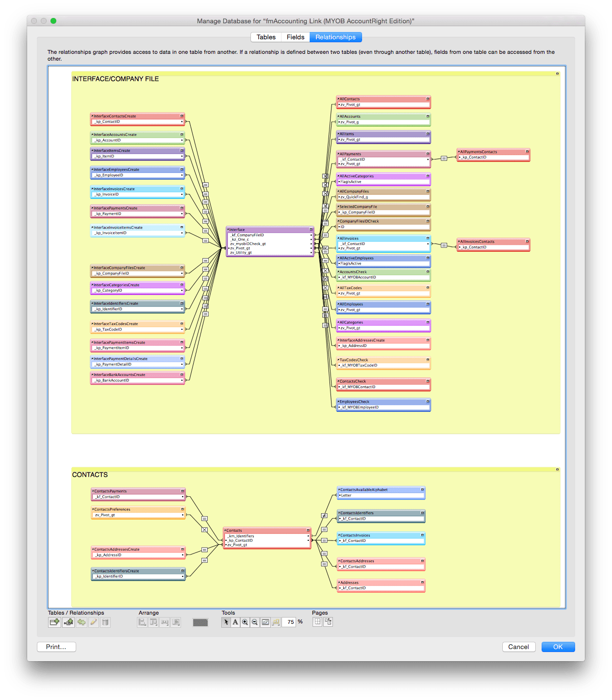
Task: Select the TaxCodesCheck table header
Action: tap(383, 360)
